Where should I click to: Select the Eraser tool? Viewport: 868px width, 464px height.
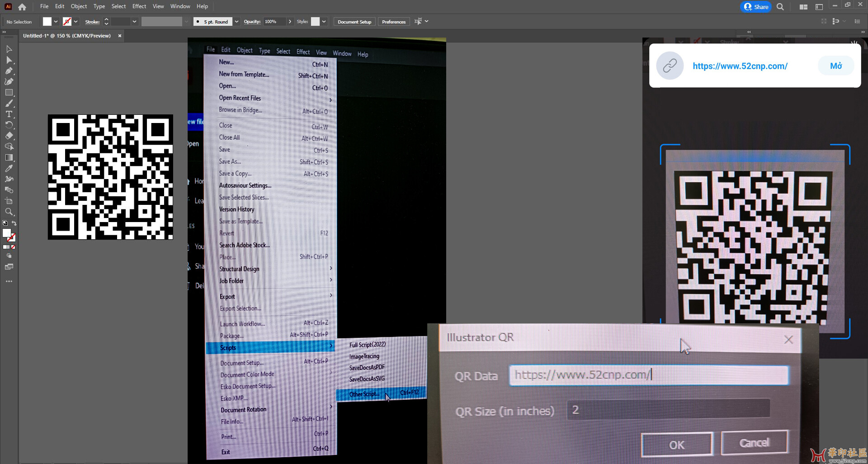[x=9, y=136]
